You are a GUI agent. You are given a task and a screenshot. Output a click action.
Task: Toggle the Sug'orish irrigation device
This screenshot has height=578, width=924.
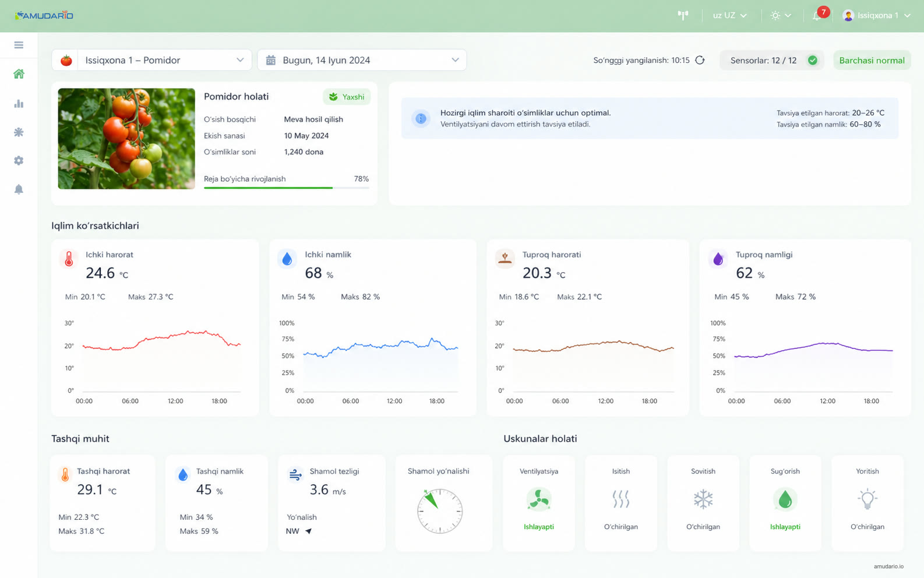coord(785,503)
